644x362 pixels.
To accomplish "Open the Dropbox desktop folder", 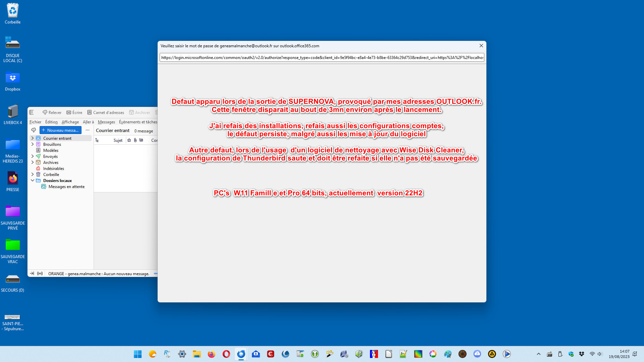I will click(13, 81).
